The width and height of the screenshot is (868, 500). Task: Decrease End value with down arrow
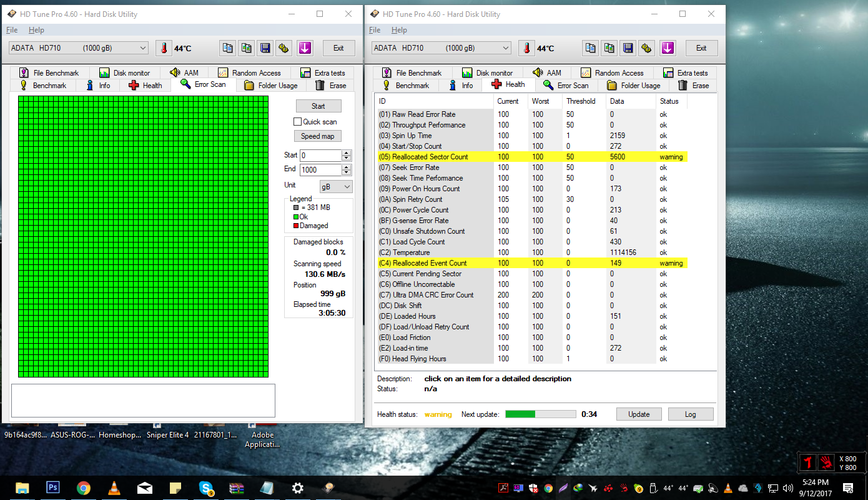coord(347,172)
